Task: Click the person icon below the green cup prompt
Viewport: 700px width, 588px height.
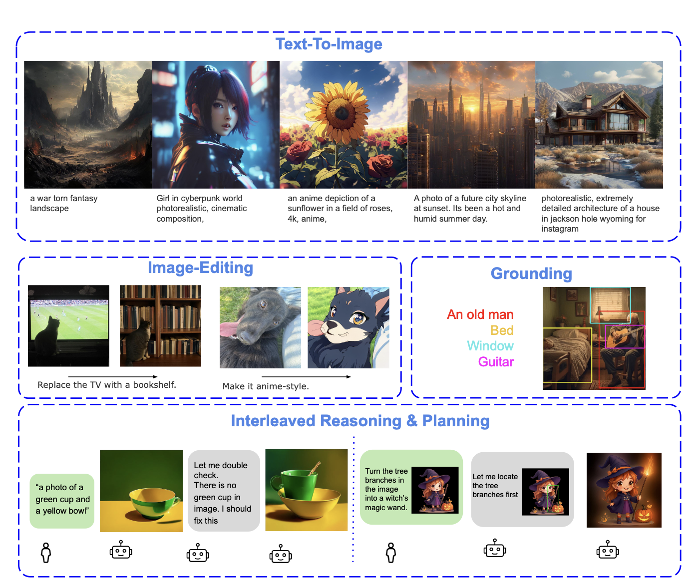Action: click(46, 553)
